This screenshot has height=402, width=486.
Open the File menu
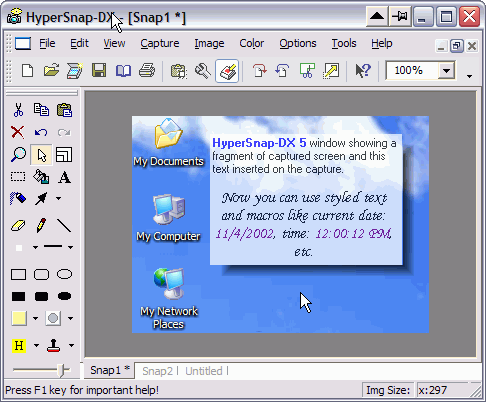pyautogui.click(x=47, y=43)
